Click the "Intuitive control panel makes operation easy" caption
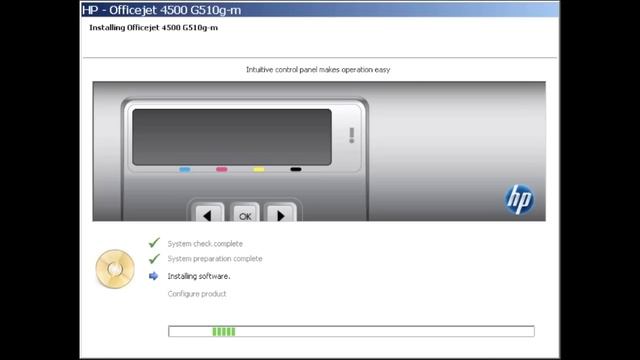The width and height of the screenshot is (640, 360). (318, 70)
